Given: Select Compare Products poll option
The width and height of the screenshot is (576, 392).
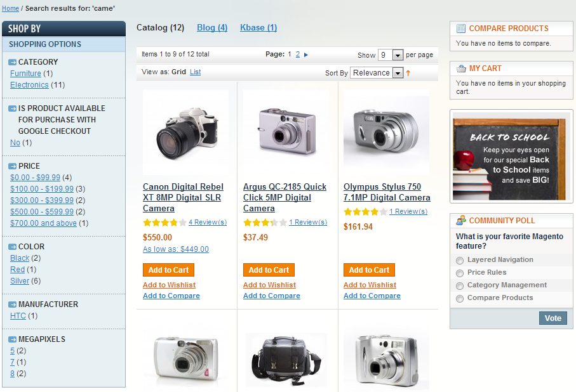Looking at the screenshot, I should tap(460, 298).
